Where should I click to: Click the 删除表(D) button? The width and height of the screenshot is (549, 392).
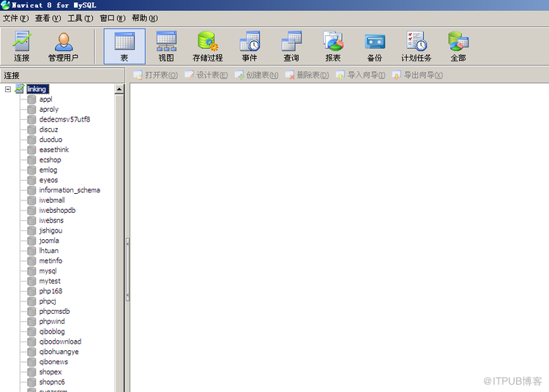tap(307, 75)
